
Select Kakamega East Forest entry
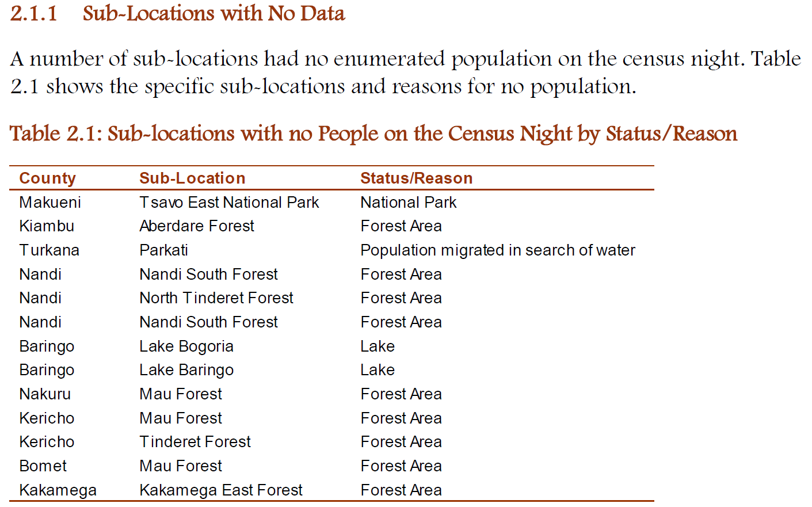[x=221, y=490]
